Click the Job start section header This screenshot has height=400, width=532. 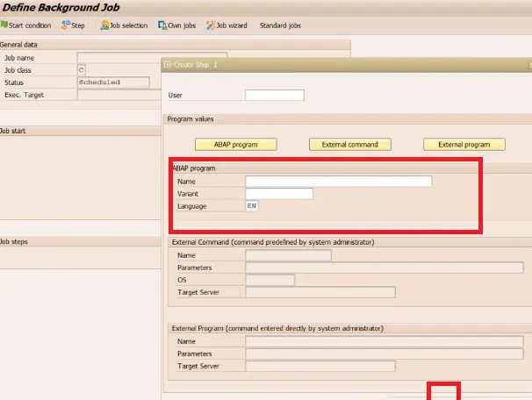coord(81,131)
